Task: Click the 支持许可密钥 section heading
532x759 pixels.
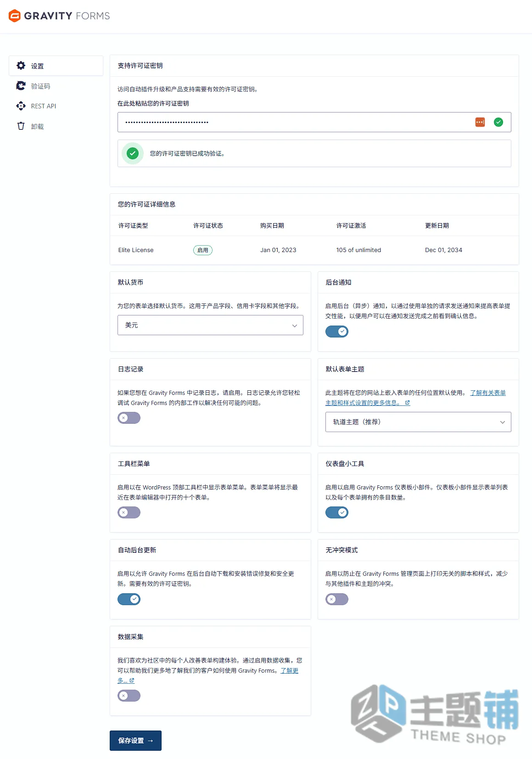Action: [x=140, y=66]
